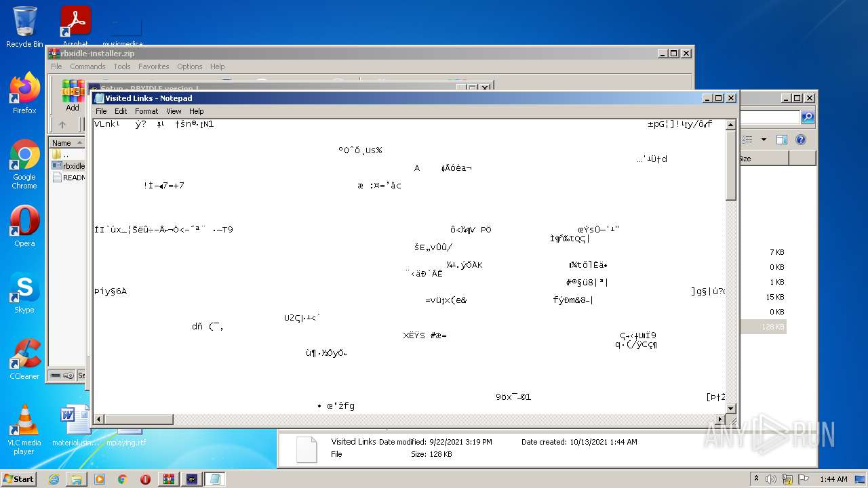The width and height of the screenshot is (868, 488).
Task: Click the Windows Media Player taskbar icon
Action: [100, 479]
